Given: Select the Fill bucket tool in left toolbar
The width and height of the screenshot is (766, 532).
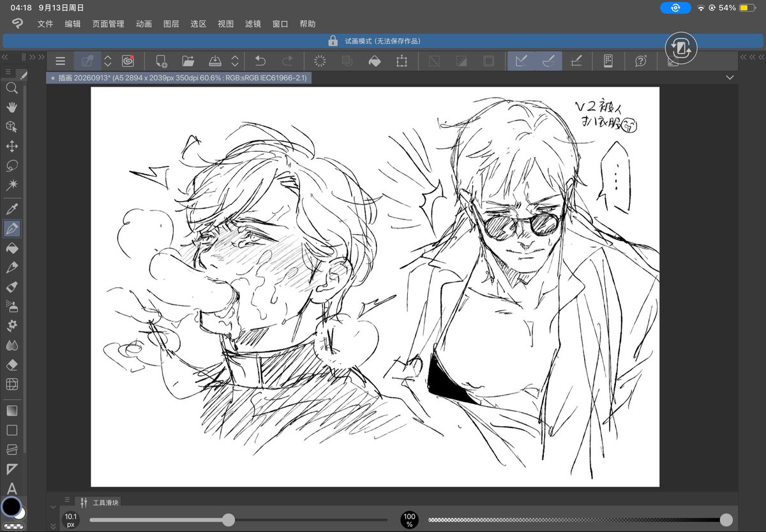Looking at the screenshot, I should pyautogui.click(x=11, y=248).
